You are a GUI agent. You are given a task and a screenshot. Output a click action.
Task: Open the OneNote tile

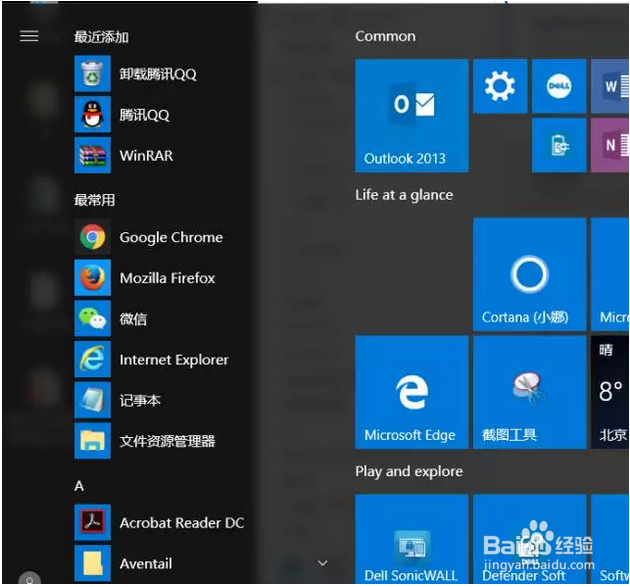[610, 145]
